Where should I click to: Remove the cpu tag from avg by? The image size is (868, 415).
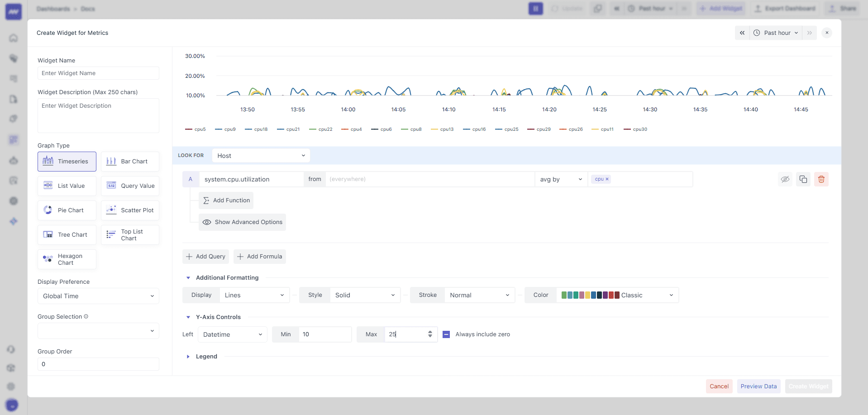pyautogui.click(x=607, y=179)
